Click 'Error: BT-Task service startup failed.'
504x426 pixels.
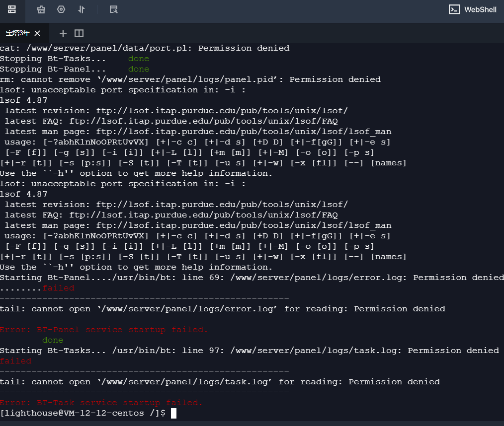[101, 403]
